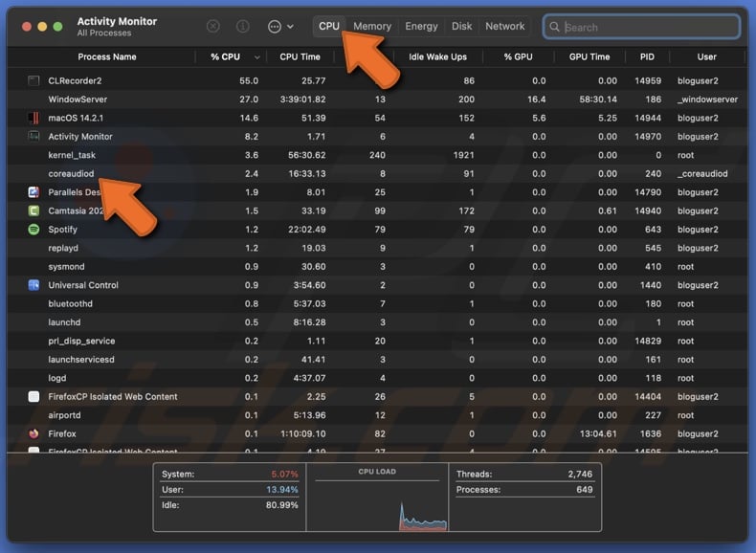Click GPU time 13:04.61 for Firefox
This screenshot has width=756, height=553.
point(598,434)
